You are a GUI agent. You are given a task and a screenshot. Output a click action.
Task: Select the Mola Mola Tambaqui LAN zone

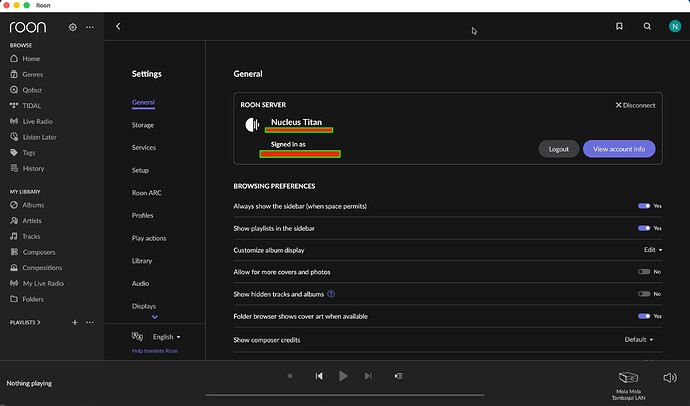(628, 386)
